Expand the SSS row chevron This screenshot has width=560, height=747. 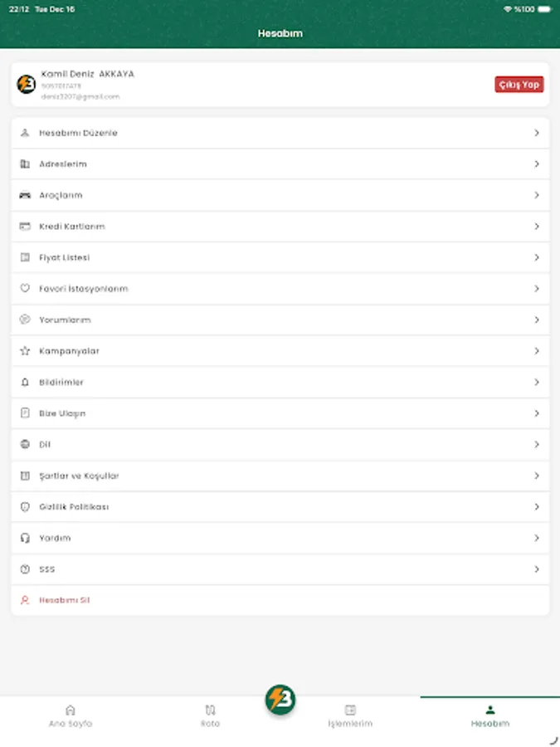pyautogui.click(x=538, y=569)
